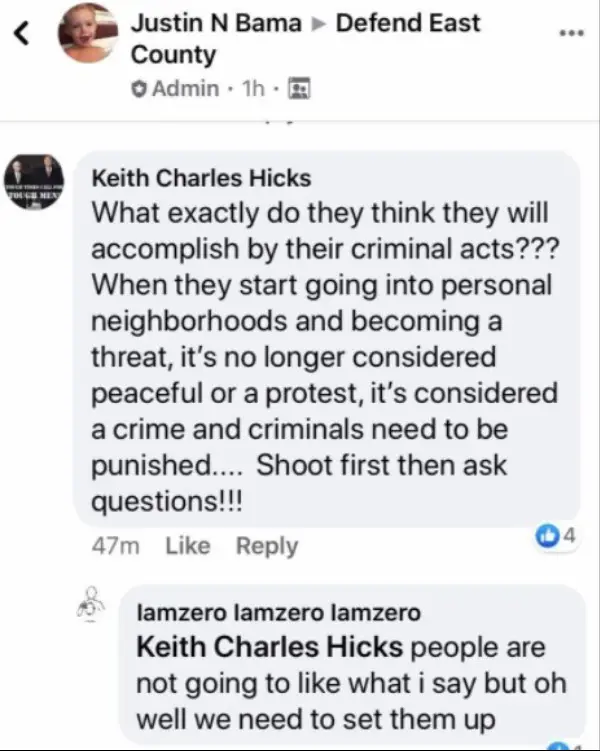
Task: Click the 47m comment timestamp
Action: (115, 546)
